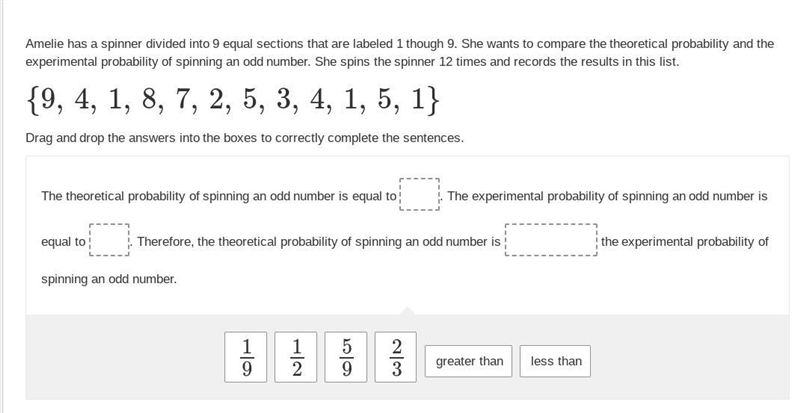Viewport: 800px width, 413px height.
Task: Click the opening curly brace of the list
Action: pyautogui.click(x=32, y=100)
